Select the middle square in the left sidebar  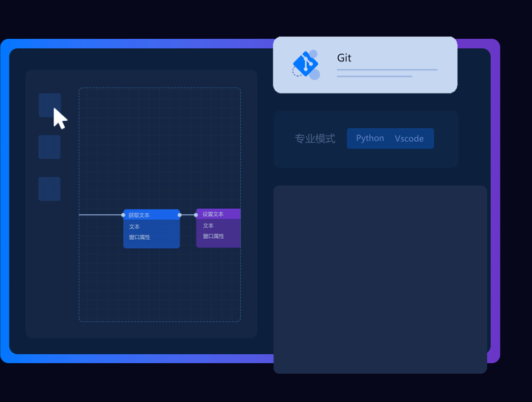tap(49, 147)
